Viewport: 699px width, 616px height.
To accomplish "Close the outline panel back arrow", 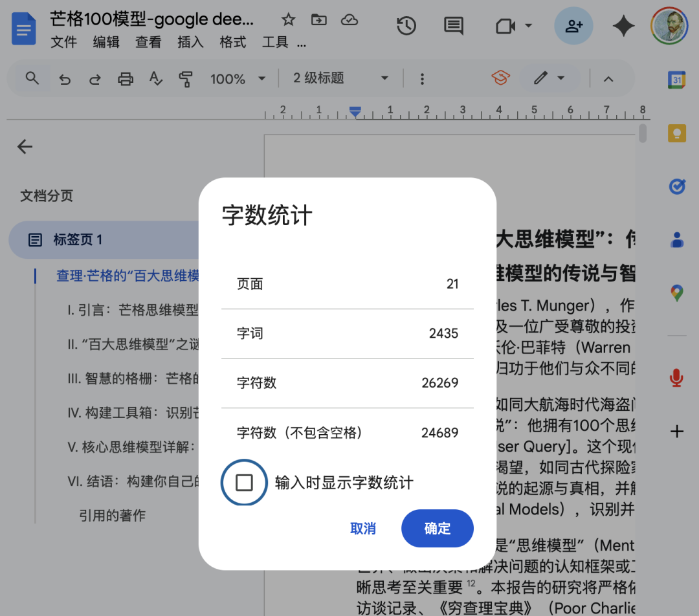I will click(x=25, y=147).
